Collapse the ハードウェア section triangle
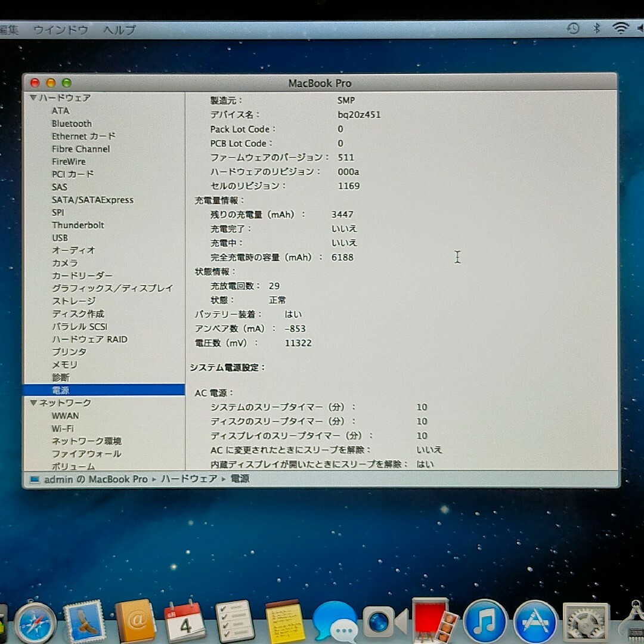The width and height of the screenshot is (644, 644). coord(33,98)
